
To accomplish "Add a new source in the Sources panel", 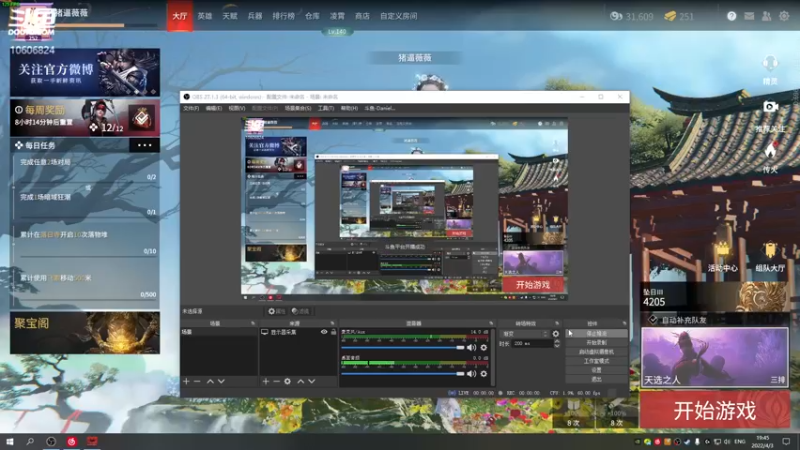I will coord(265,381).
